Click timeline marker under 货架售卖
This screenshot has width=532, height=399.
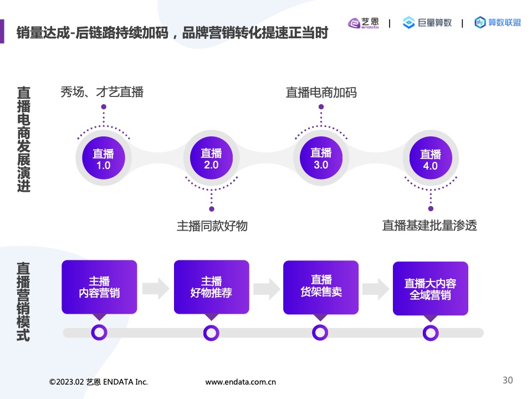click(x=320, y=332)
